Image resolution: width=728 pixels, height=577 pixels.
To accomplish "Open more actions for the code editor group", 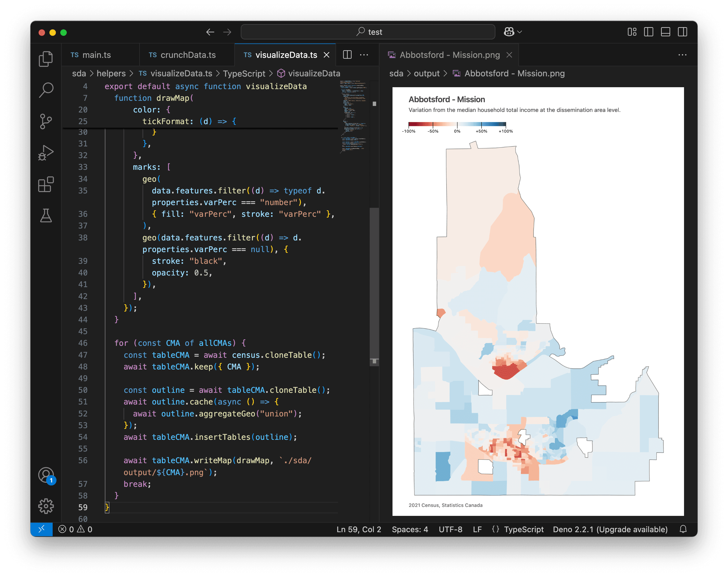I will pos(364,54).
